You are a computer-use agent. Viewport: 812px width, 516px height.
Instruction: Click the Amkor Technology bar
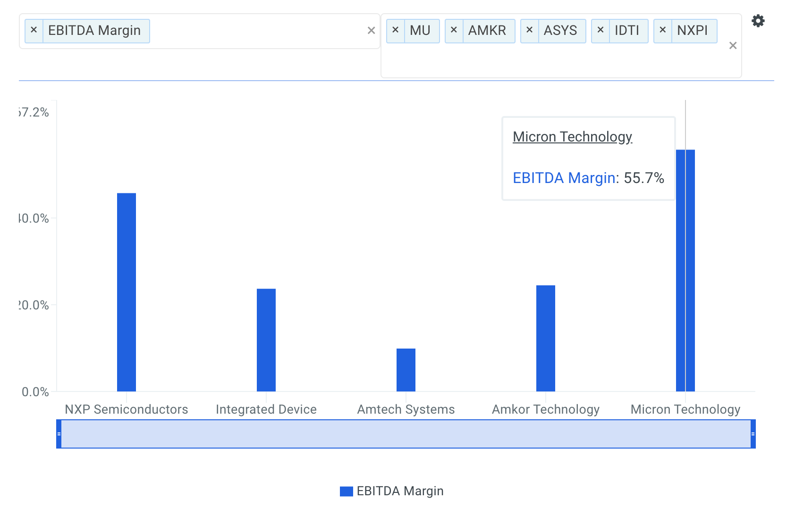tap(546, 339)
